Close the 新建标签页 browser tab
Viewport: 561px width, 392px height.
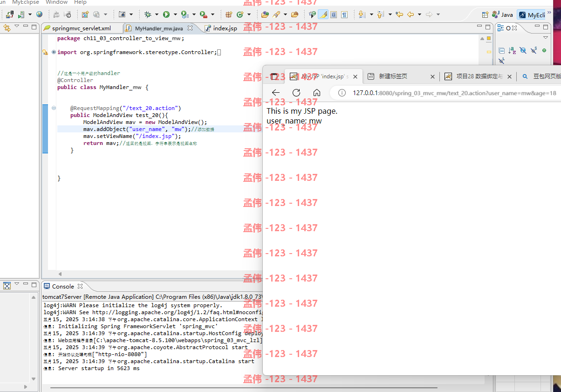(x=432, y=76)
